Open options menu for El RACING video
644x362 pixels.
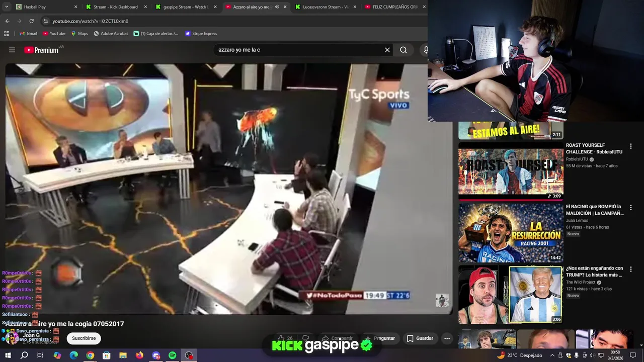coord(630,207)
